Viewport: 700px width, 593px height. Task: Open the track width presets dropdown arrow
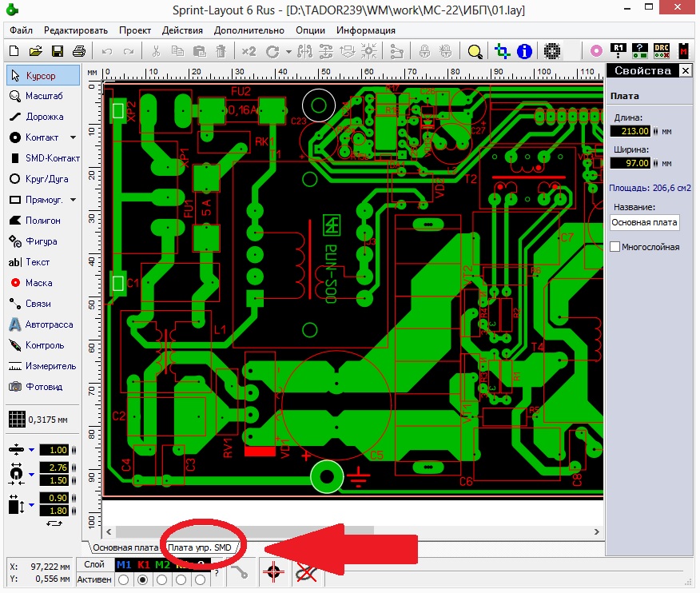point(32,450)
